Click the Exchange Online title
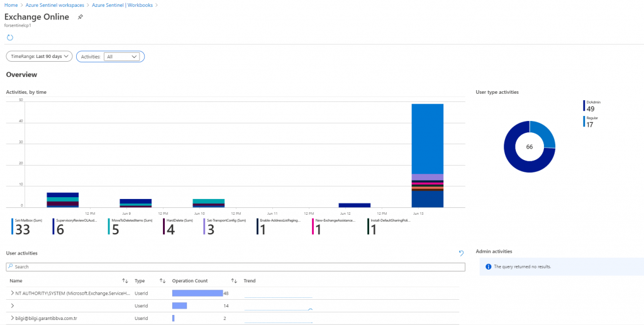 point(36,17)
